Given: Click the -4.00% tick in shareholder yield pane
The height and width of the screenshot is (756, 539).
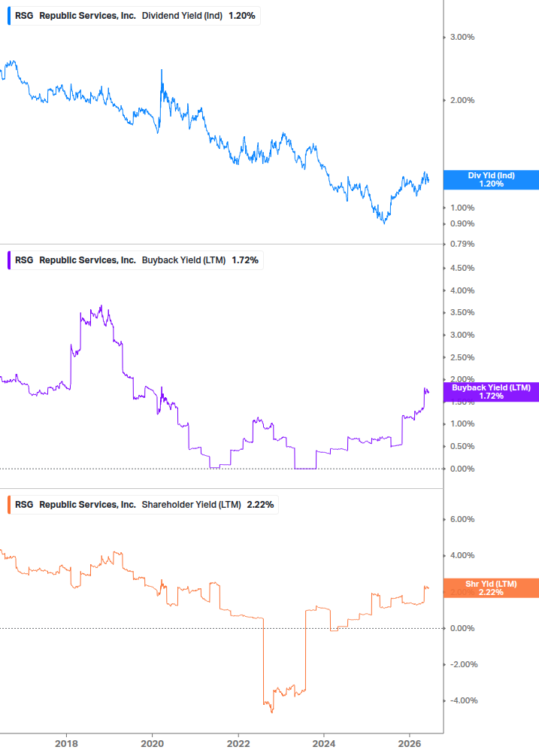Looking at the screenshot, I should tap(464, 700).
